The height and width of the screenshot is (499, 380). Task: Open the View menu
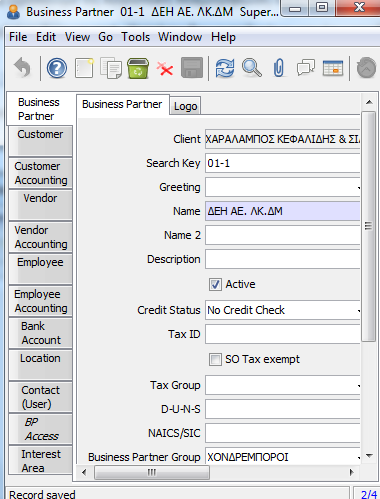click(x=77, y=37)
